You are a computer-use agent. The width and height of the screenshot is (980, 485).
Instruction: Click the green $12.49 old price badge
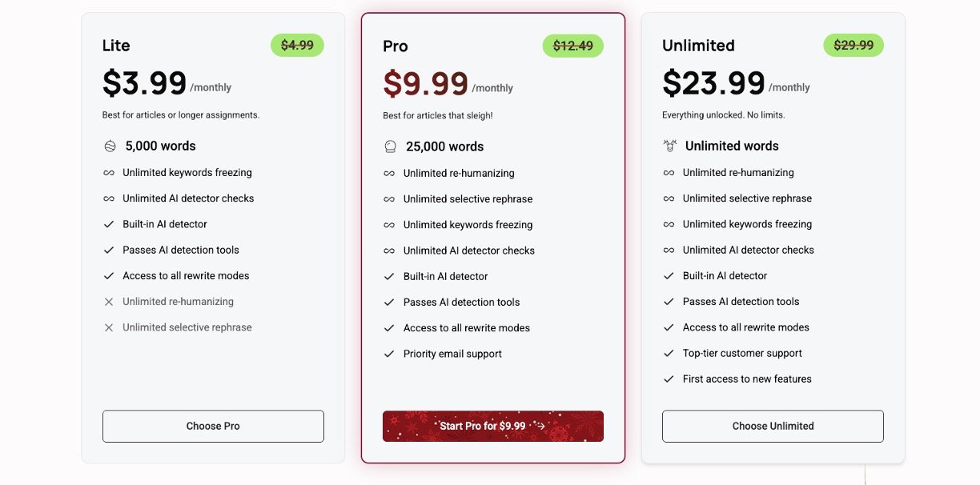point(572,46)
